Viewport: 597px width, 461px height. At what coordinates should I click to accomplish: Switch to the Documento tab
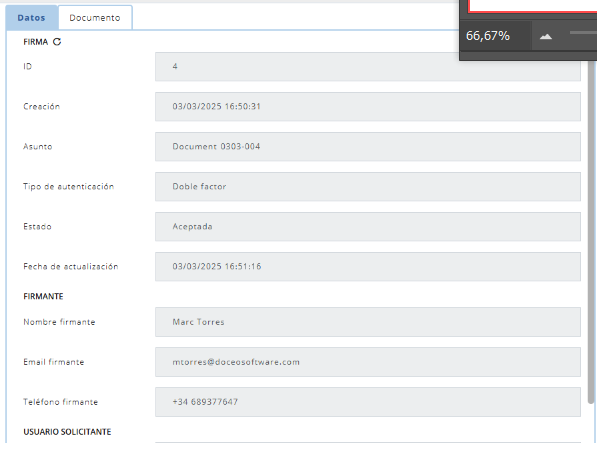point(95,18)
